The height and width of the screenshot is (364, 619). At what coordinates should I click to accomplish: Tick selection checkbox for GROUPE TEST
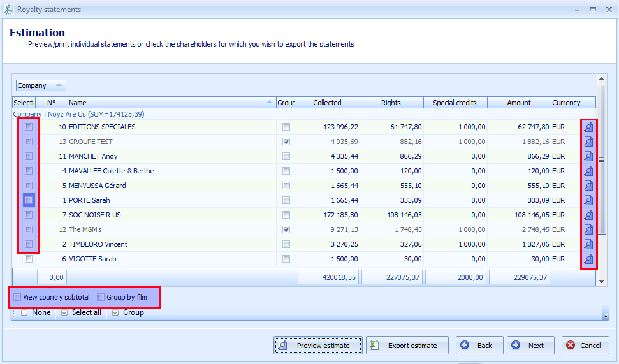click(29, 142)
